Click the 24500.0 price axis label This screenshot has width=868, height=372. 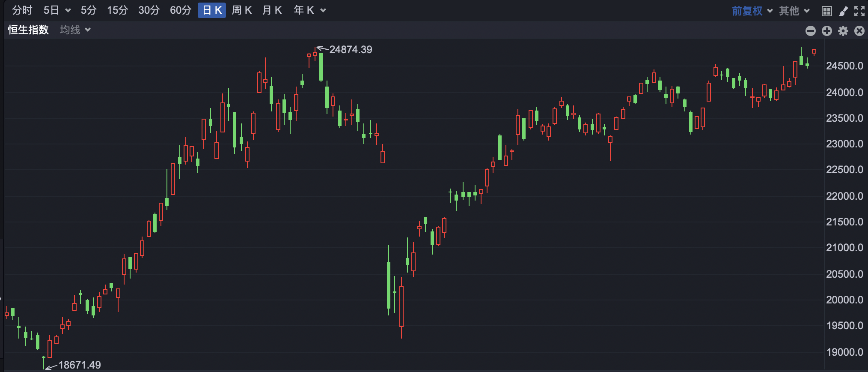click(x=844, y=66)
